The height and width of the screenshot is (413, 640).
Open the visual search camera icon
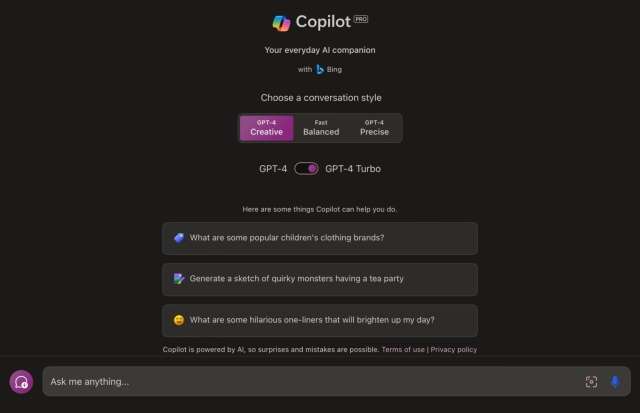pyautogui.click(x=591, y=382)
